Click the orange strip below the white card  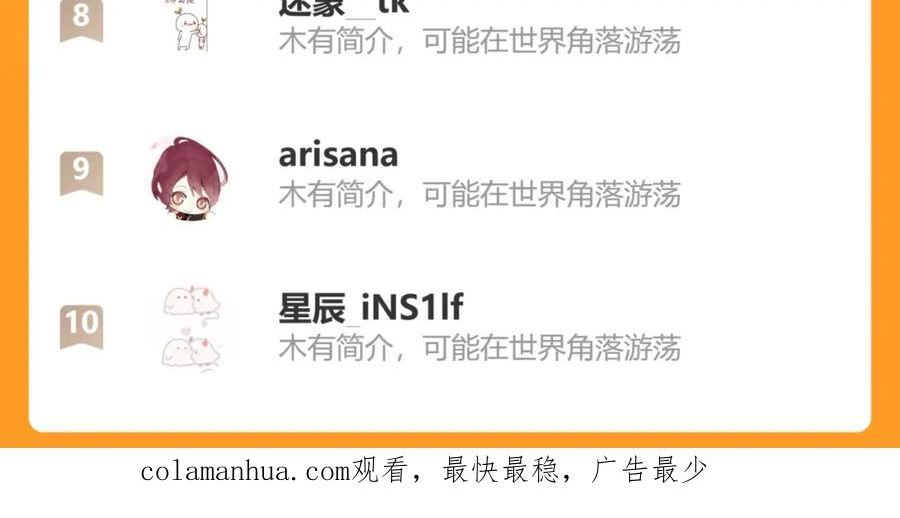[450, 440]
